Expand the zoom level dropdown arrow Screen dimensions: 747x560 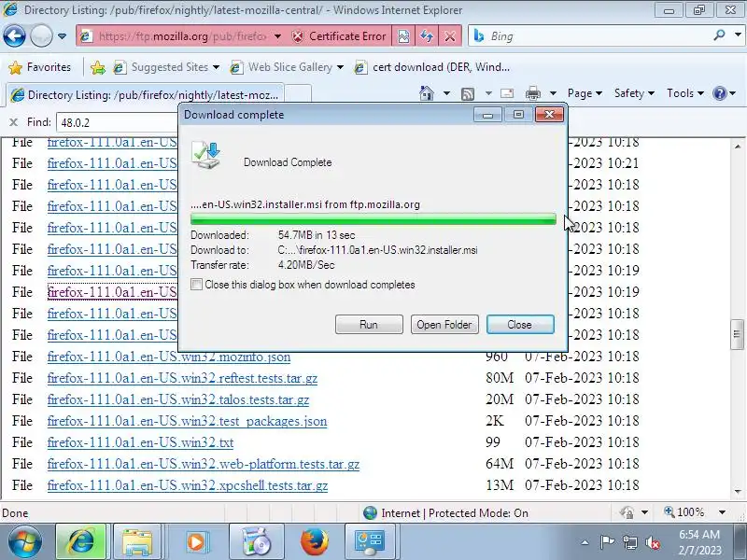722,512
